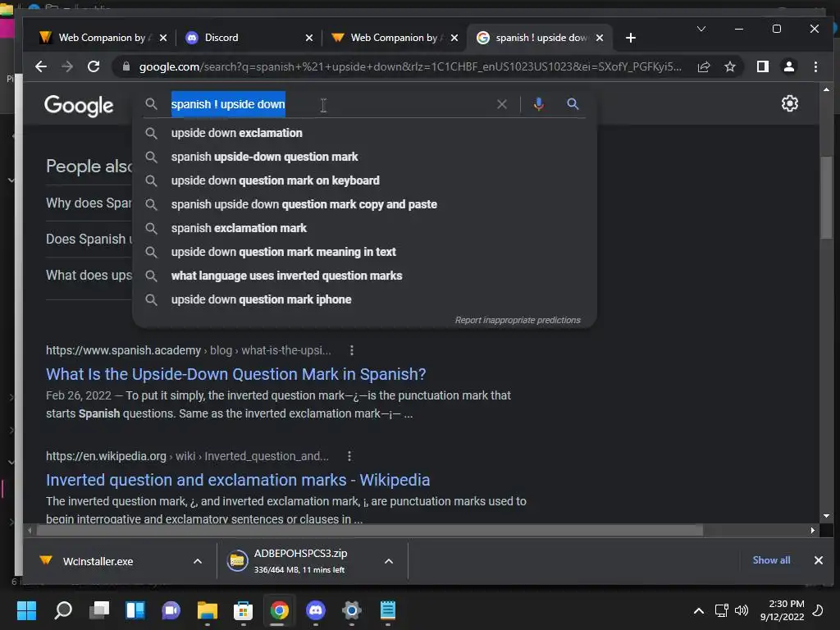Open the tab search chevron
Image resolution: width=840 pixels, height=630 pixels.
[x=701, y=29]
